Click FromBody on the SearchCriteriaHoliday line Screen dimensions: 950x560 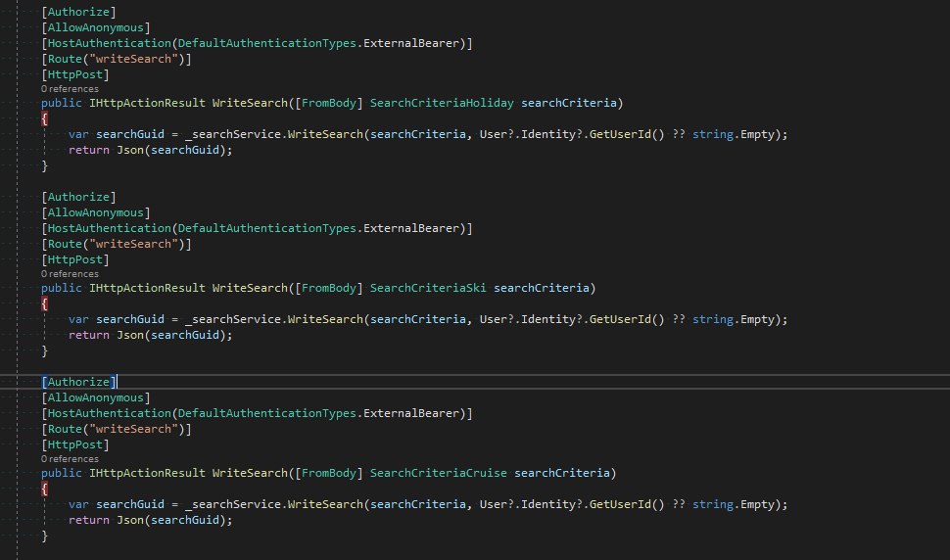(329, 103)
